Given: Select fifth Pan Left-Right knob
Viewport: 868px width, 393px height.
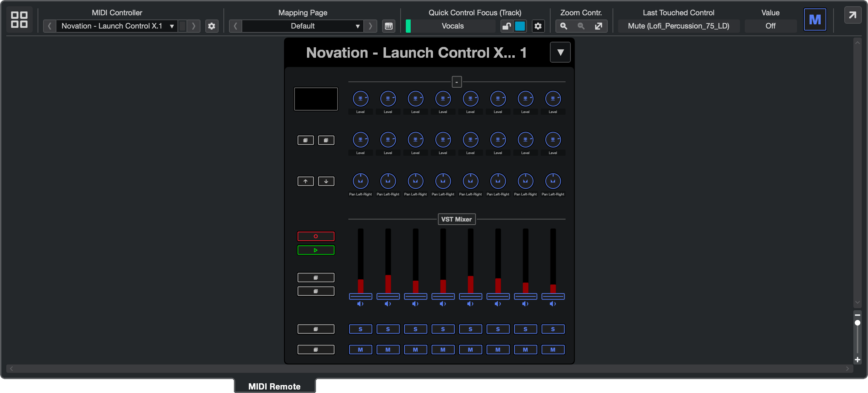Looking at the screenshot, I should (471, 181).
